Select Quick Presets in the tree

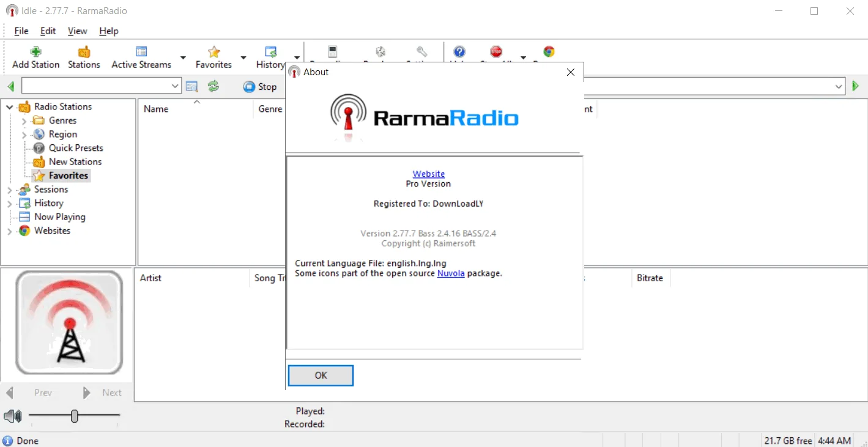pyautogui.click(x=76, y=148)
